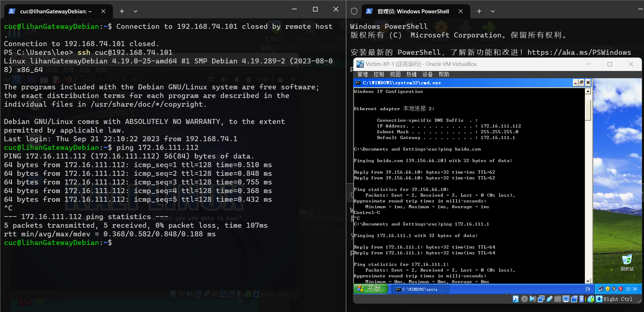Click the XP red security alert shield icon
The width and height of the screenshot is (644, 312).
point(621,289)
